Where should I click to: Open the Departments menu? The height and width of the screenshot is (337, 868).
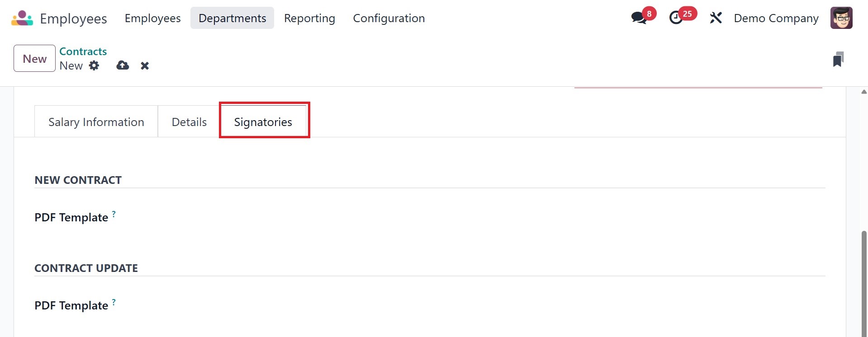[232, 19]
